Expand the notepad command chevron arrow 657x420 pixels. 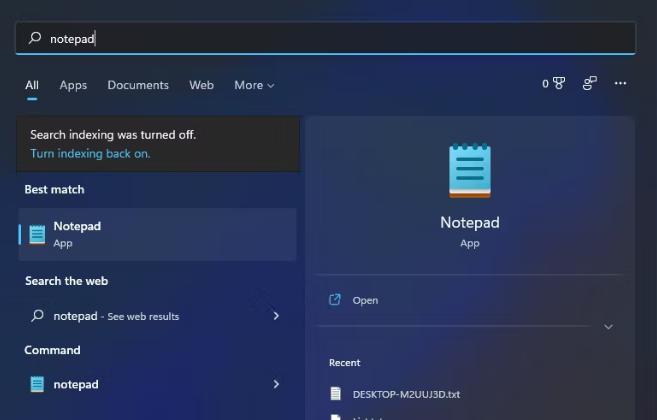coord(276,384)
